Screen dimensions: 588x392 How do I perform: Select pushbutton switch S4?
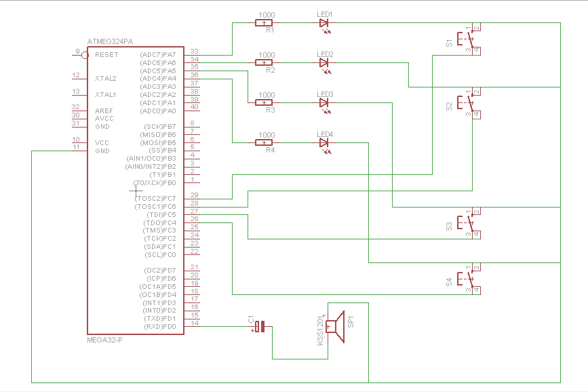coord(469,279)
